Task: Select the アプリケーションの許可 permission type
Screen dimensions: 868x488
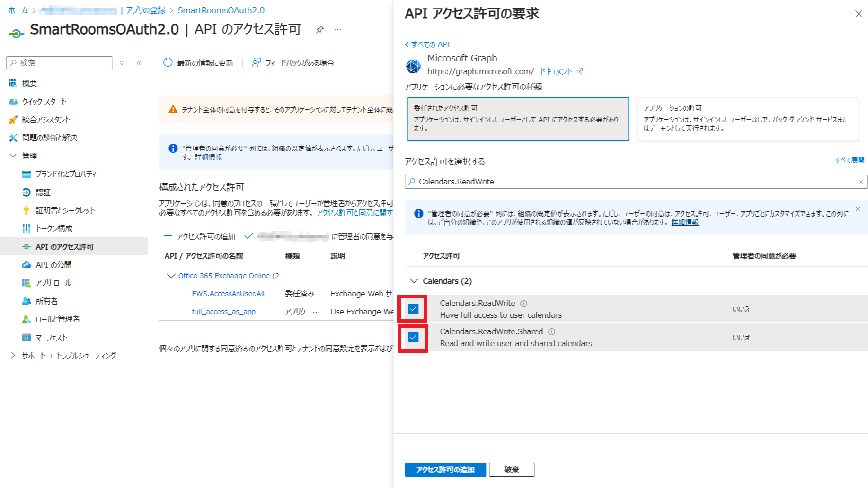Action: point(747,119)
